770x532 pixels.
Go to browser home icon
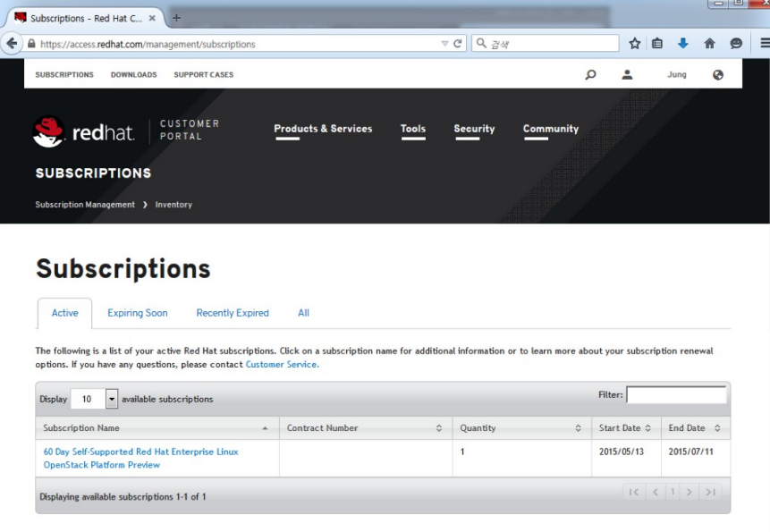[x=709, y=44]
